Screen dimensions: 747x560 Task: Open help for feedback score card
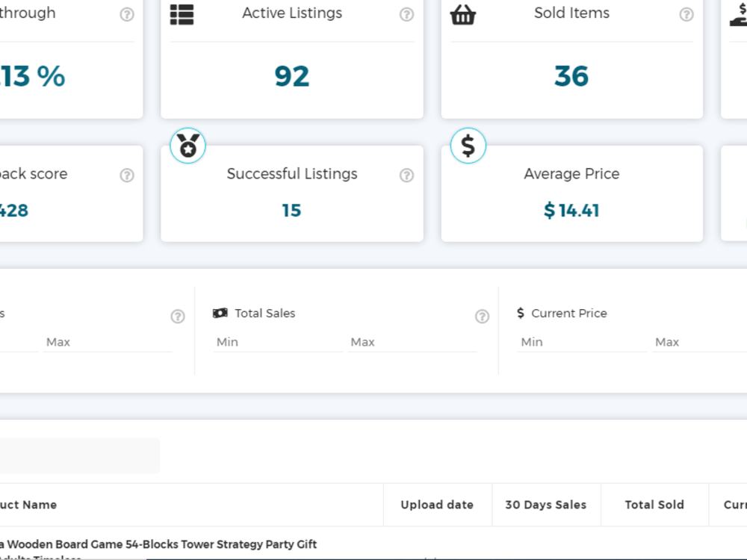tap(127, 175)
